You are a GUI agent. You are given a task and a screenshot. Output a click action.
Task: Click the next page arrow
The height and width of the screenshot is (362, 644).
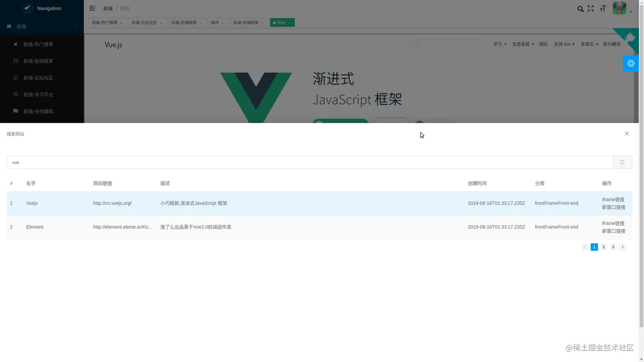tap(622, 247)
